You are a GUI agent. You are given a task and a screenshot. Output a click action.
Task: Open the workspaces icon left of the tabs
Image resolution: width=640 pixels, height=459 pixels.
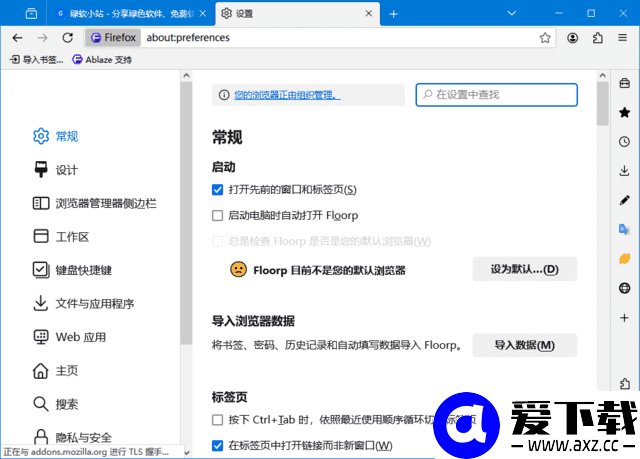pos(31,14)
